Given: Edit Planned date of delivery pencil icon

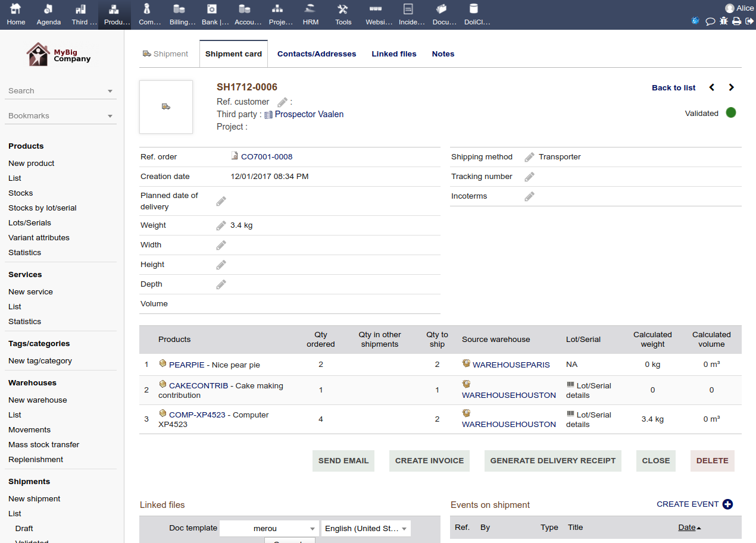Looking at the screenshot, I should pos(221,201).
